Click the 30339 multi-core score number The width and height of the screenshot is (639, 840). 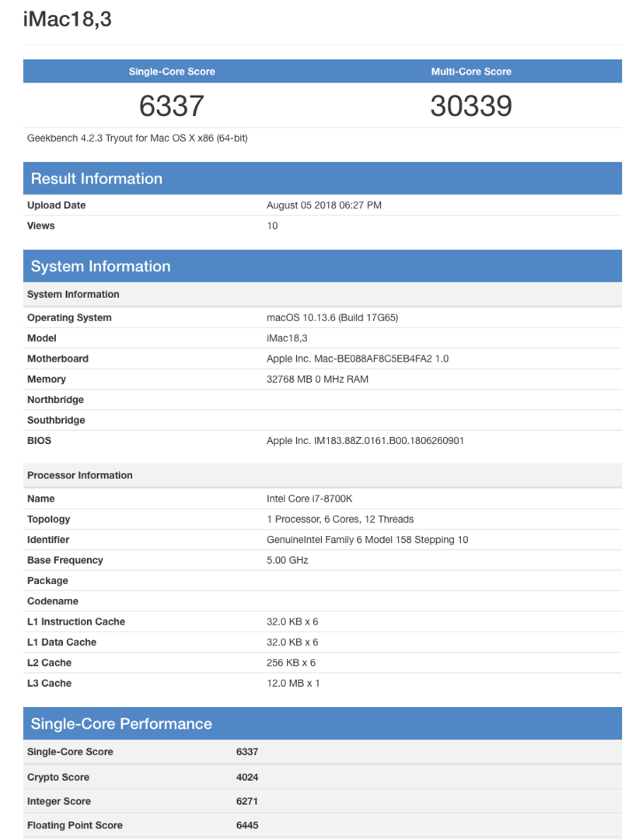point(471,106)
